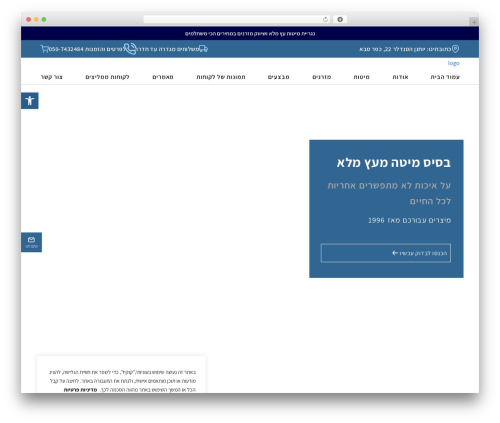
Task: Click the dark blue announcement banner text
Action: click(x=250, y=34)
